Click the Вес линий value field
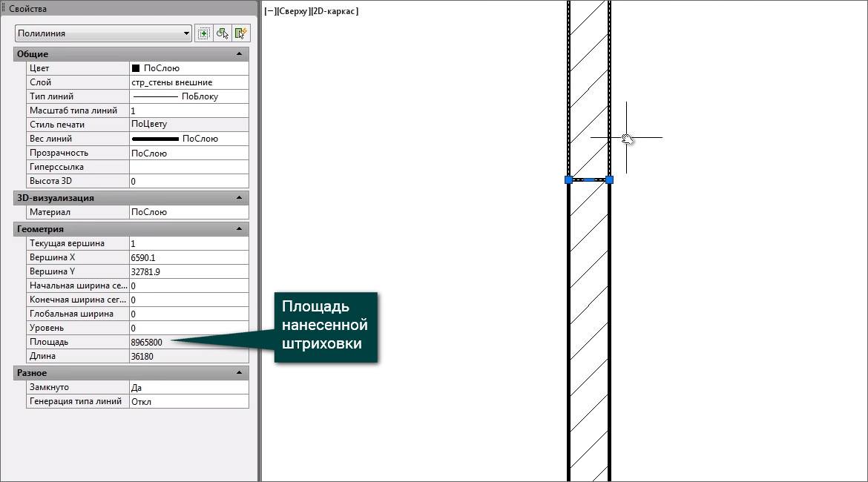 click(188, 139)
